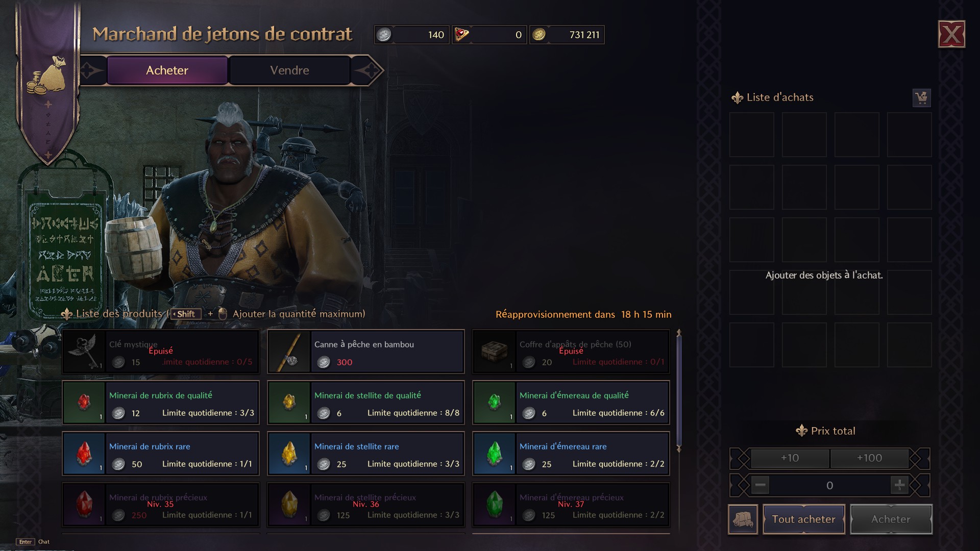The image size is (980, 551).
Task: Clear shopping list with the cart icon
Action: pyautogui.click(x=921, y=98)
